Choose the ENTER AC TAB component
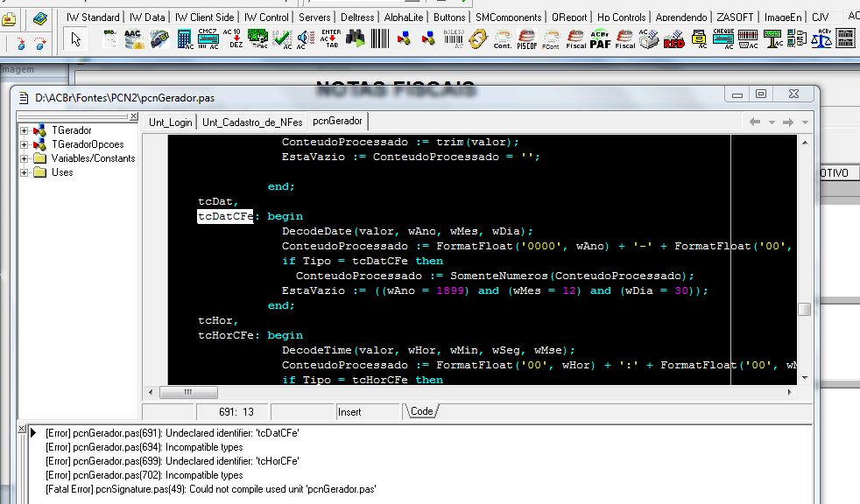Image resolution: width=860 pixels, height=504 pixels. [331, 39]
